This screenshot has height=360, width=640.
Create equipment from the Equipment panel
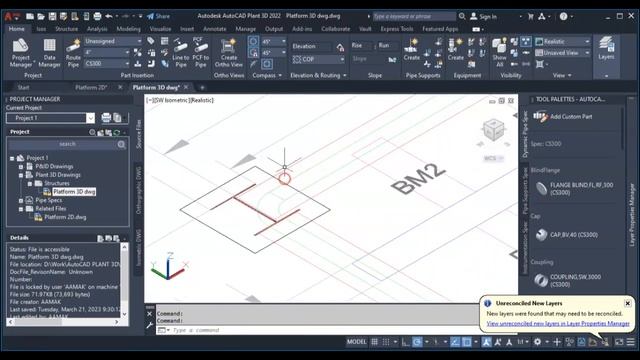click(x=456, y=49)
